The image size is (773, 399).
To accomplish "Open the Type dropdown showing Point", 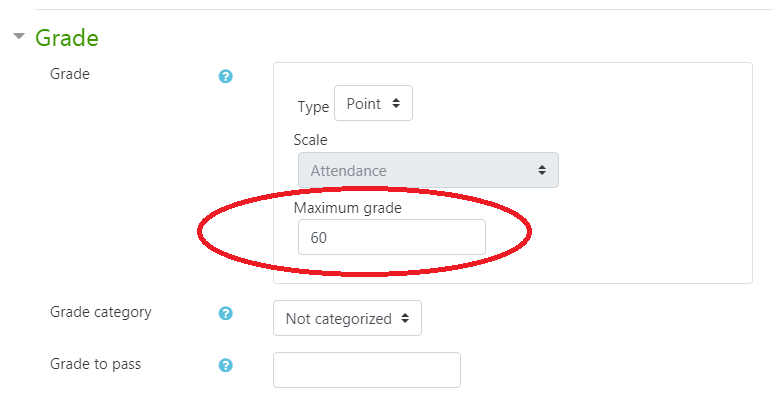I will tap(373, 104).
